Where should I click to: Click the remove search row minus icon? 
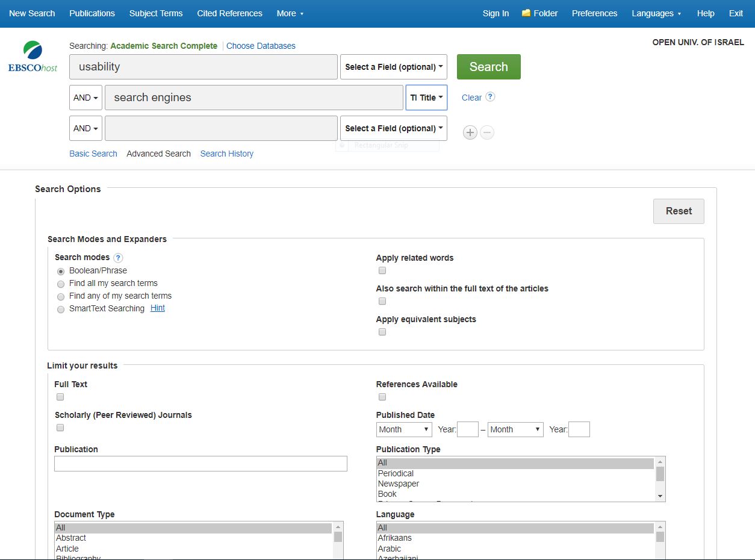(487, 132)
